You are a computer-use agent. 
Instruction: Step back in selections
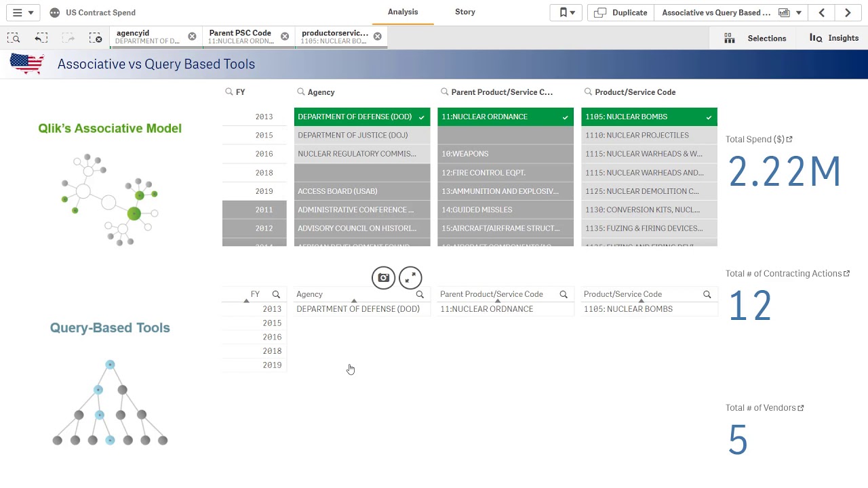click(x=41, y=38)
